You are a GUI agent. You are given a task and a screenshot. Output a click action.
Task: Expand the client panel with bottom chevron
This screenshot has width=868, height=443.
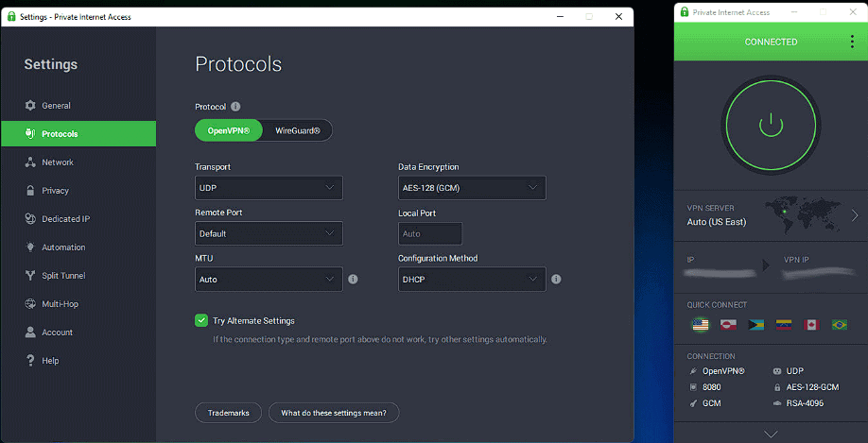(771, 434)
